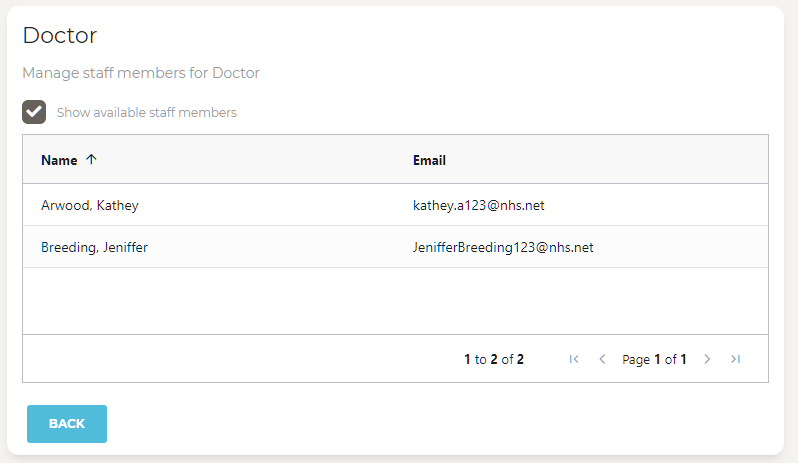This screenshot has width=798, height=463.
Task: Click the 'Page 1 of 1' indicator
Action: 654,359
